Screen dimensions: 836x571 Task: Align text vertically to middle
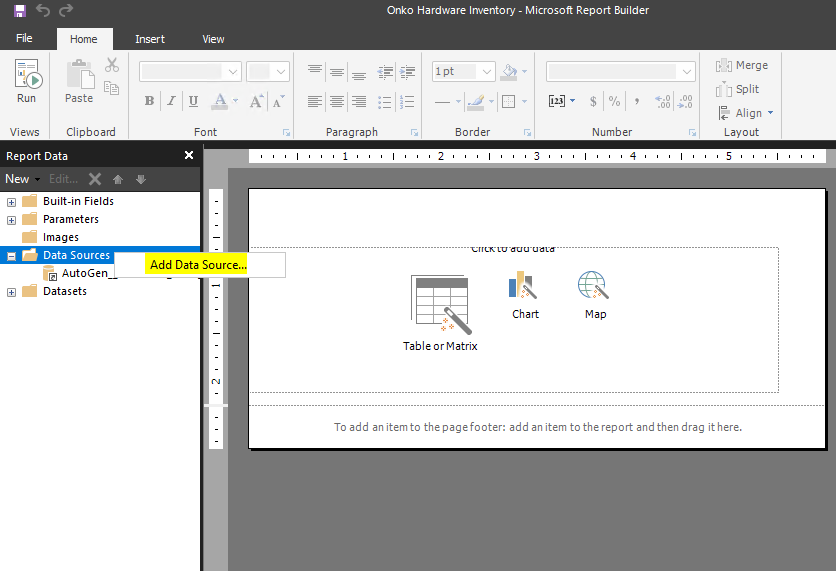point(336,71)
